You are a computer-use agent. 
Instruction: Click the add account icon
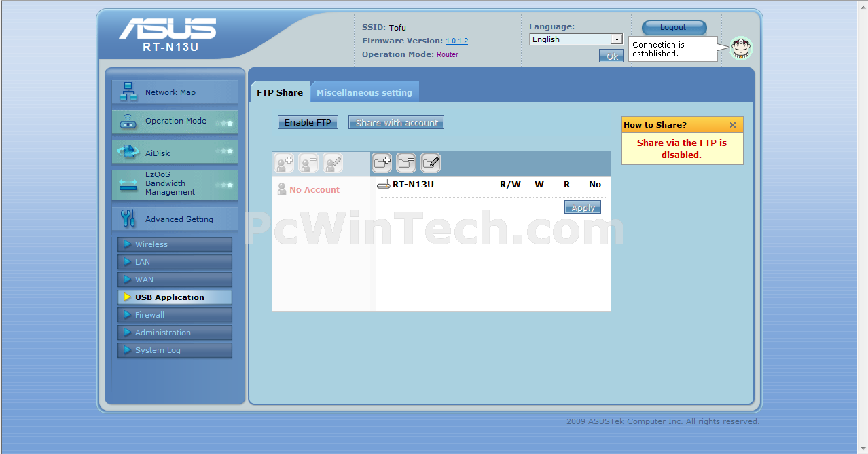coord(285,163)
